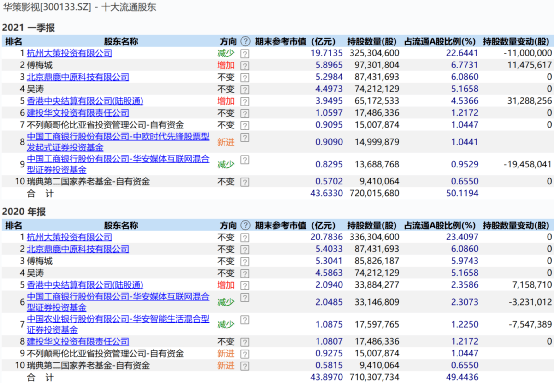Select change value 31,288,256
The height and width of the screenshot is (383, 554).
tap(530, 101)
